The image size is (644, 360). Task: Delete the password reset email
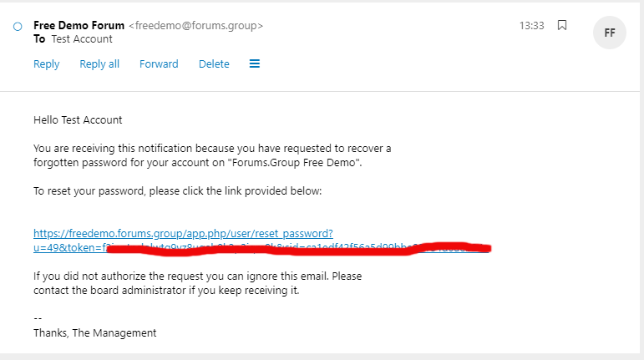(x=214, y=64)
